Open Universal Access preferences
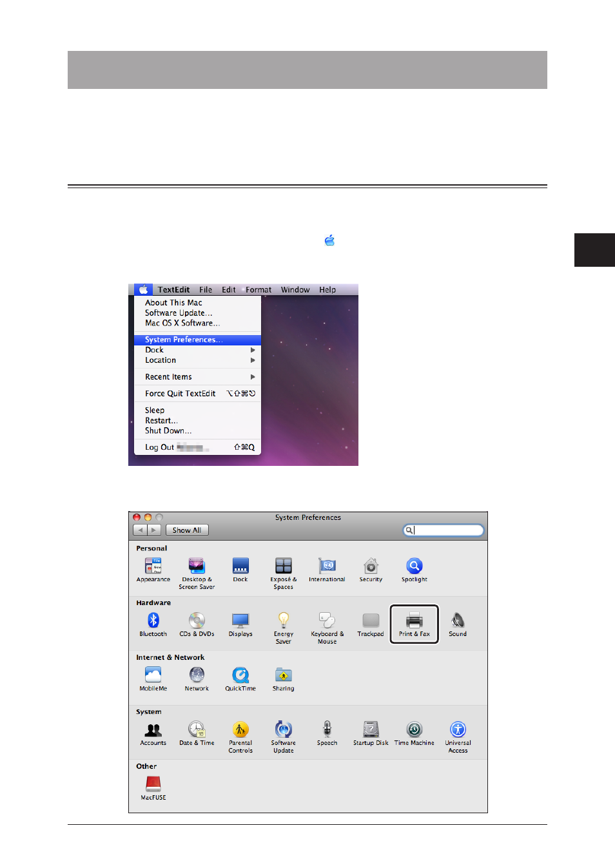The image size is (615, 868). pos(458,737)
